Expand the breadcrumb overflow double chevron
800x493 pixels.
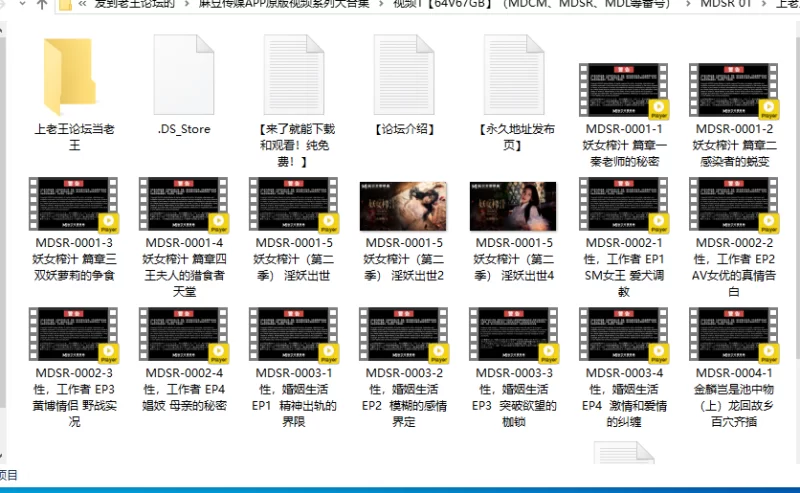click(82, 4)
